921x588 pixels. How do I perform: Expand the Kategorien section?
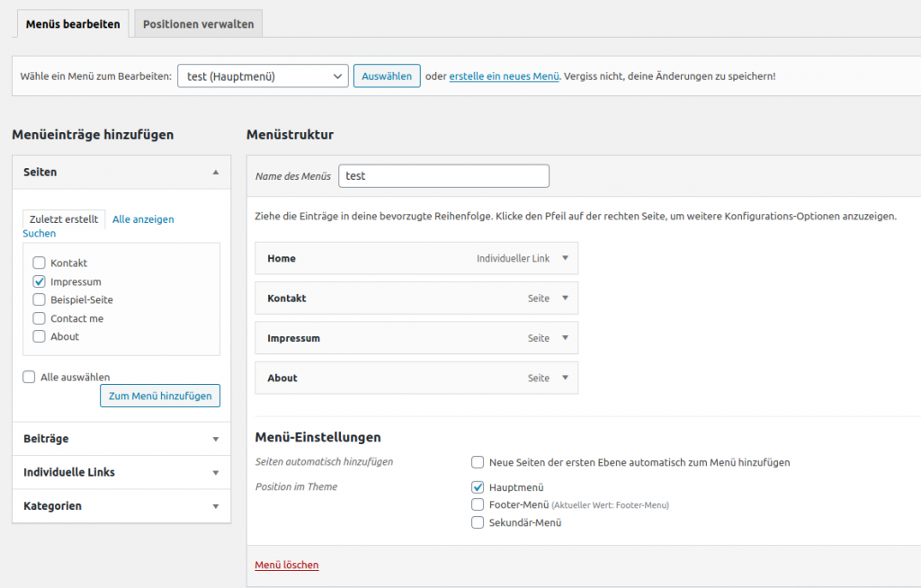click(121, 506)
